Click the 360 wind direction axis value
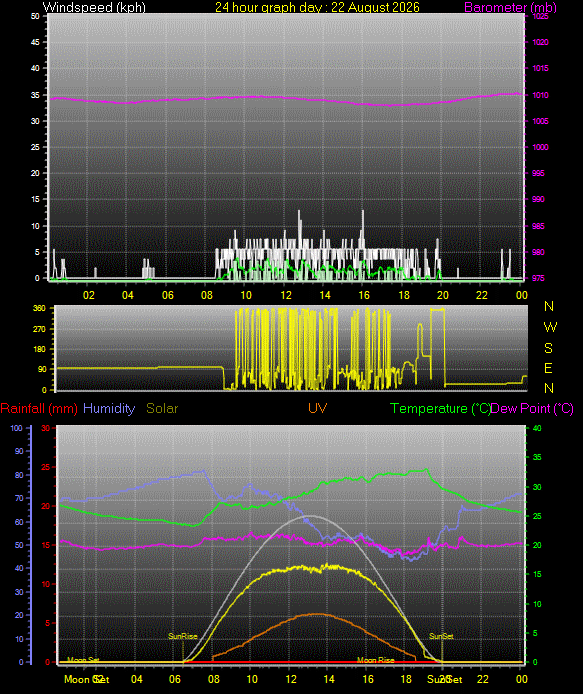This screenshot has width=583, height=694. click(x=39, y=308)
